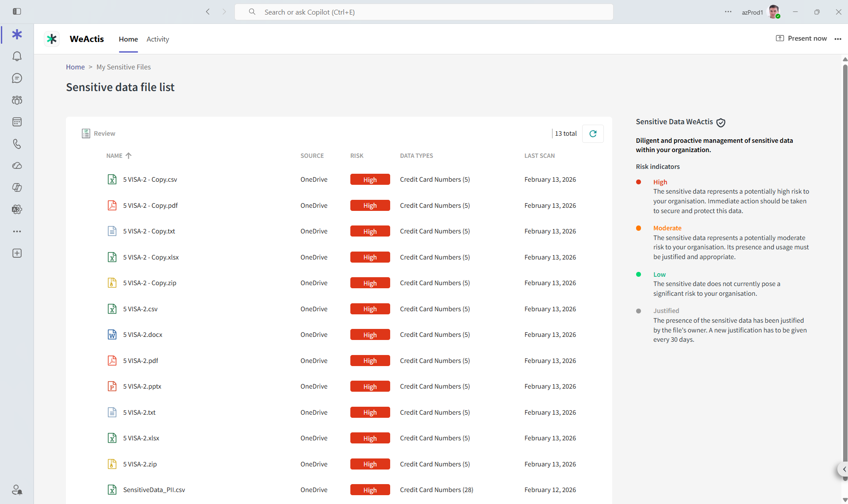
Task: Sort by the NAME column header
Action: point(119,156)
